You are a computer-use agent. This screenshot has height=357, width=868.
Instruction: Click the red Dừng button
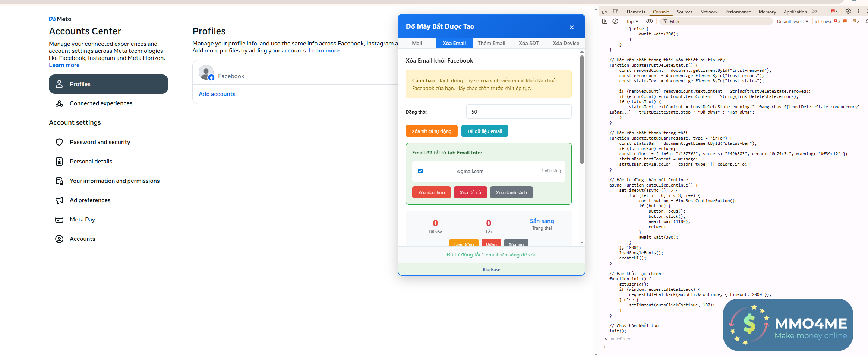491,243
